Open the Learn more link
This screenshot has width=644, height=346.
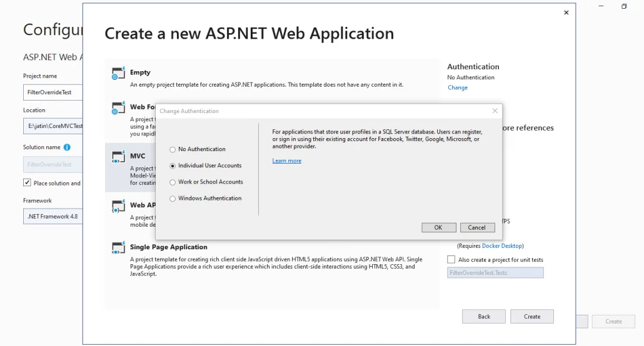(287, 161)
